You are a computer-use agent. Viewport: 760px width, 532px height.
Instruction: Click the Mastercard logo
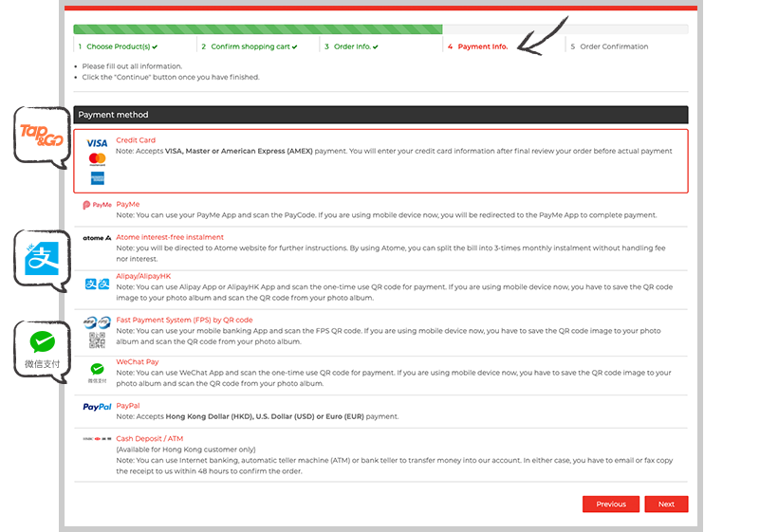tap(97, 159)
